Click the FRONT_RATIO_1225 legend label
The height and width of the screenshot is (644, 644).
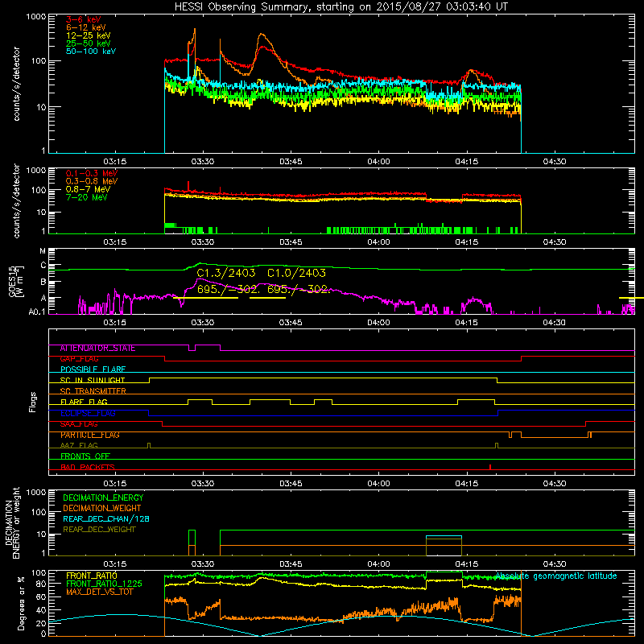(104, 584)
